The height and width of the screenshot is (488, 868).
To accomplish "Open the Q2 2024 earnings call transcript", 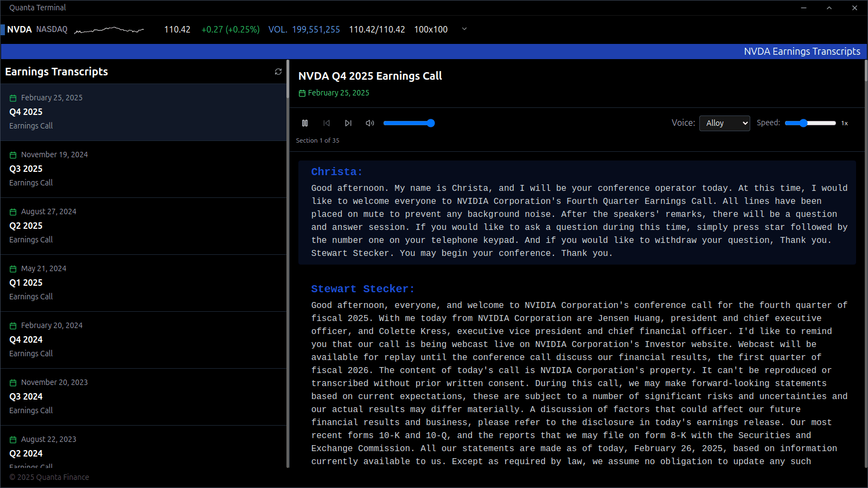I will [143, 447].
